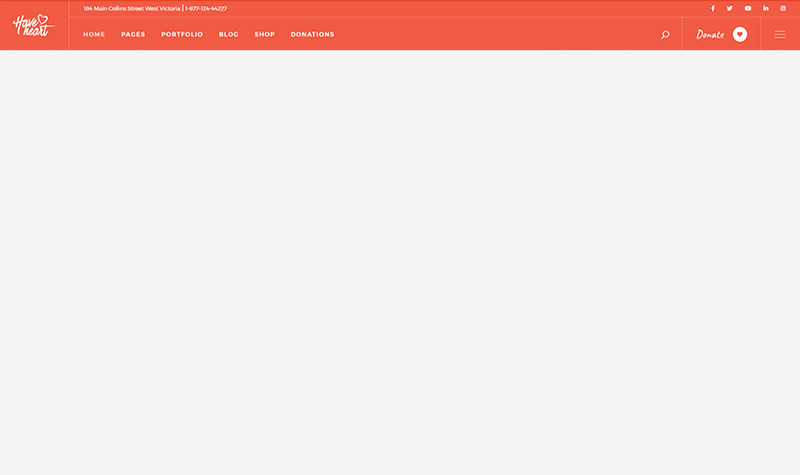Viewport: 800px width, 475px height.
Task: Click the Have Heart logo
Action: click(33, 25)
